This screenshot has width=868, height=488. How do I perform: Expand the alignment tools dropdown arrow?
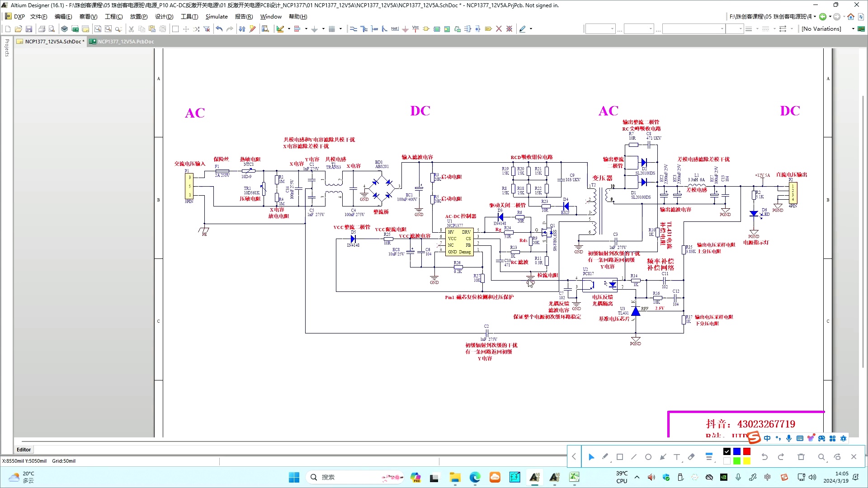click(306, 29)
